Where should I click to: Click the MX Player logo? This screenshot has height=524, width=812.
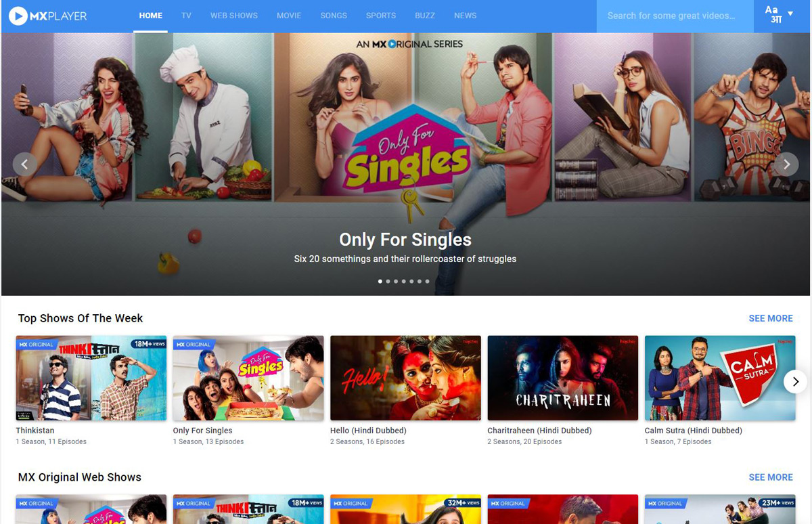(x=48, y=16)
